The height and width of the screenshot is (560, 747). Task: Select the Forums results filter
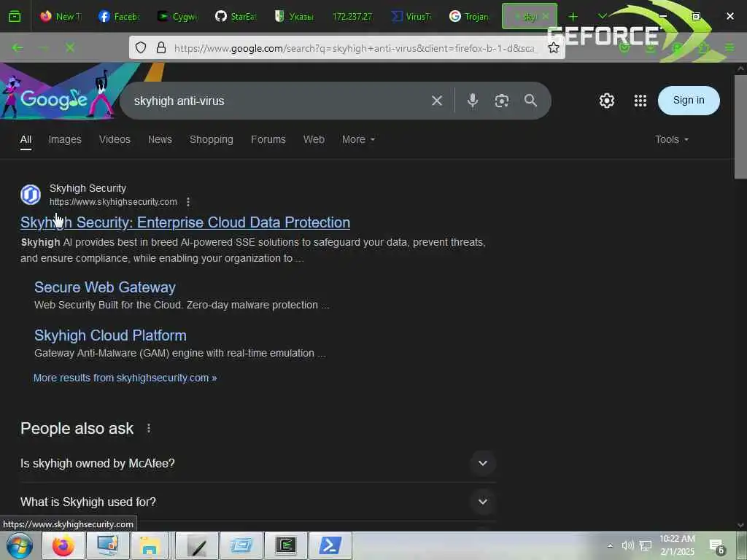268,139
